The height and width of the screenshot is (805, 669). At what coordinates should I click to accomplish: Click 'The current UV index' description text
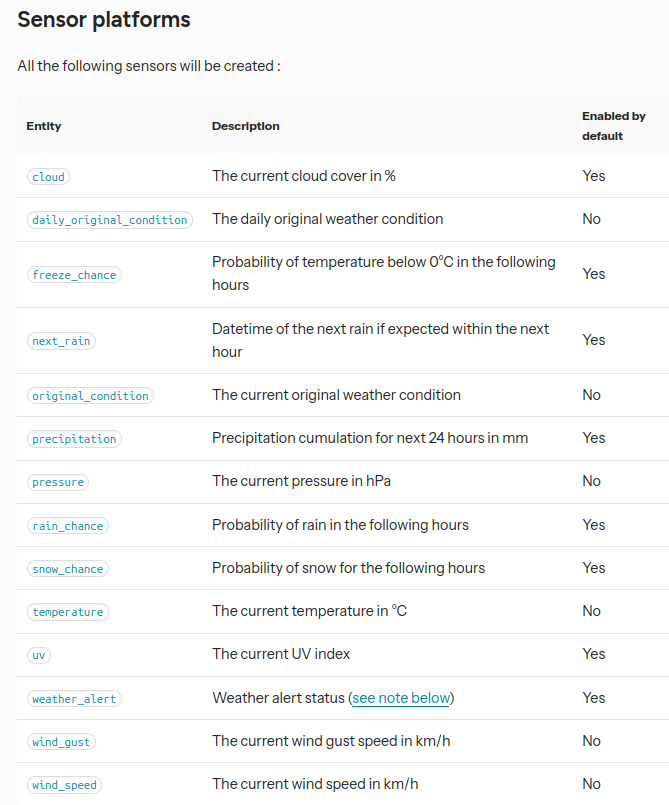coord(281,654)
